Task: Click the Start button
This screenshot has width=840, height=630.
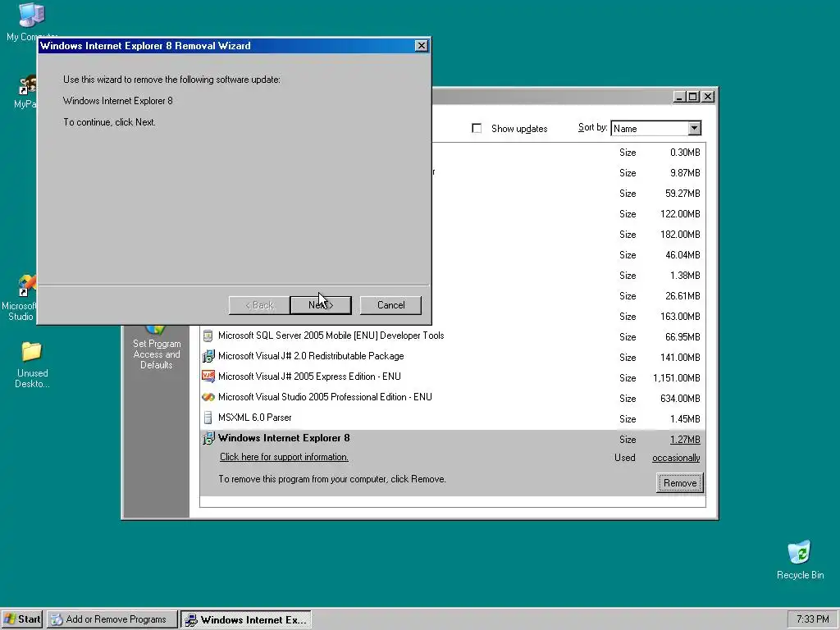Action: [22, 619]
